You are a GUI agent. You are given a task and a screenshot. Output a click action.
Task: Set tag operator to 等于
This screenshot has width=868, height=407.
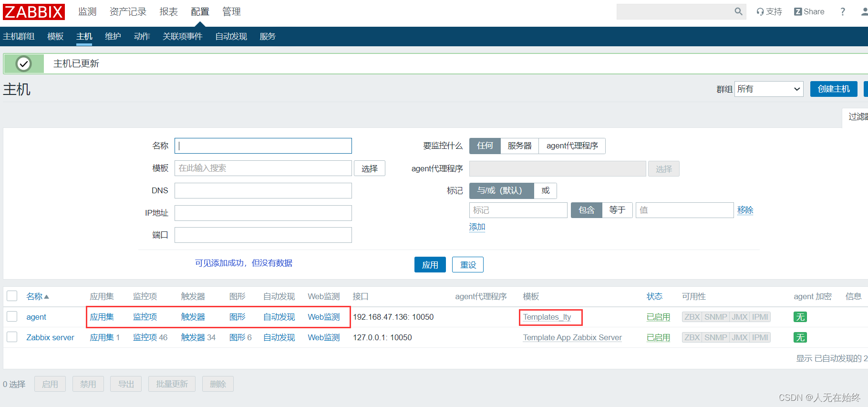617,210
